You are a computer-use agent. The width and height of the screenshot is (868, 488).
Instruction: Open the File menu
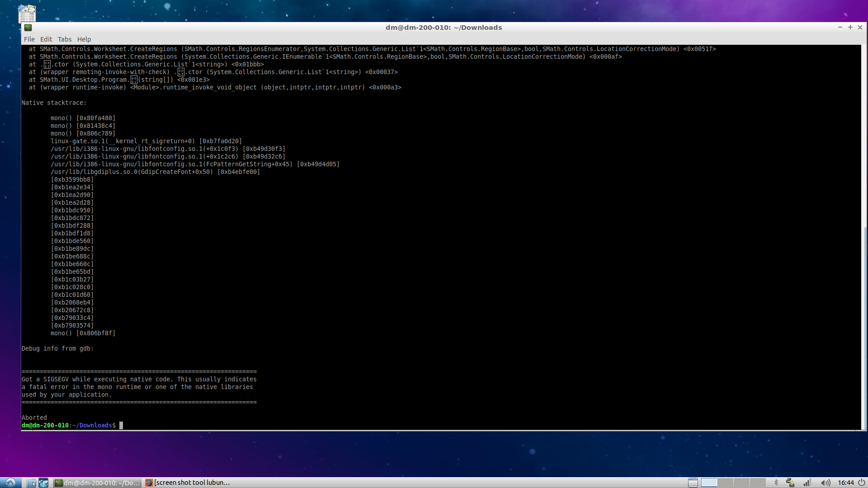29,39
